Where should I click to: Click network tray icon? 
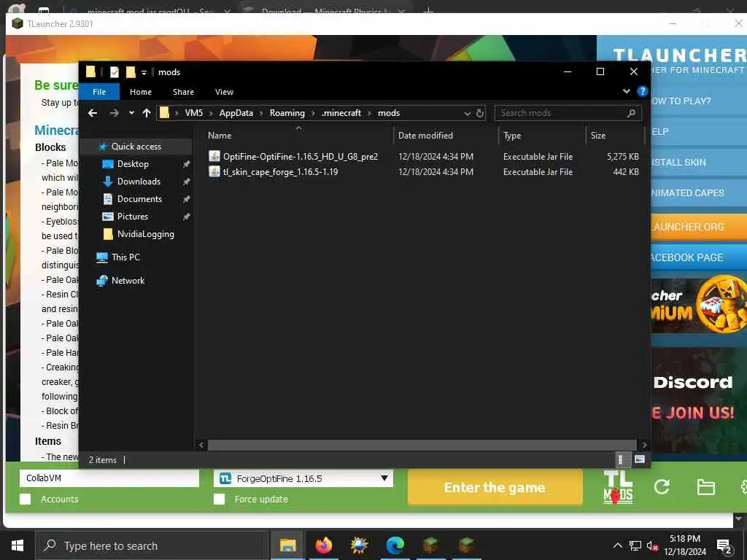pyautogui.click(x=635, y=545)
